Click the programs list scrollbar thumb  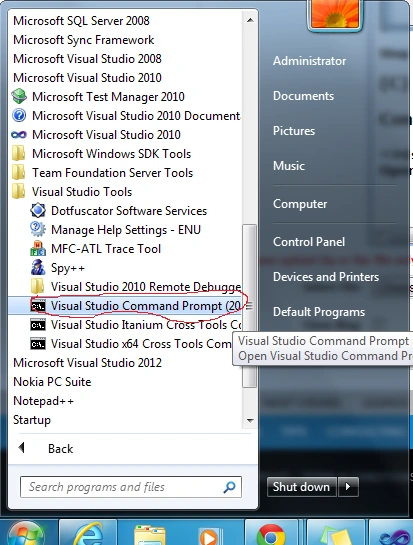pyautogui.click(x=249, y=306)
